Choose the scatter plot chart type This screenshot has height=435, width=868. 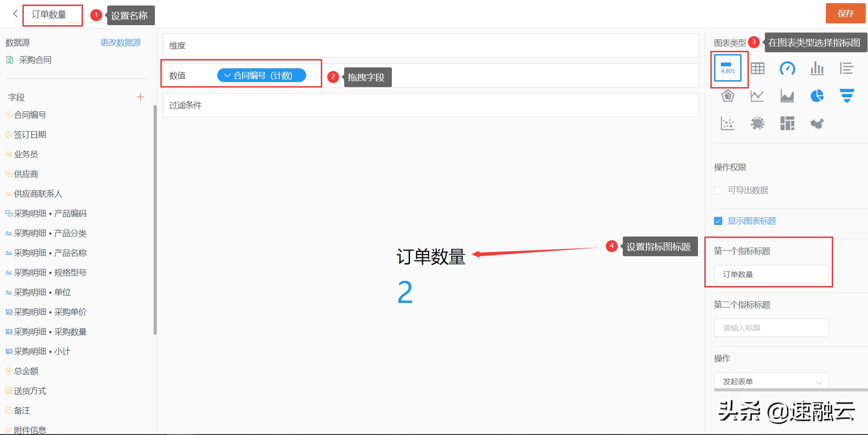(x=728, y=123)
